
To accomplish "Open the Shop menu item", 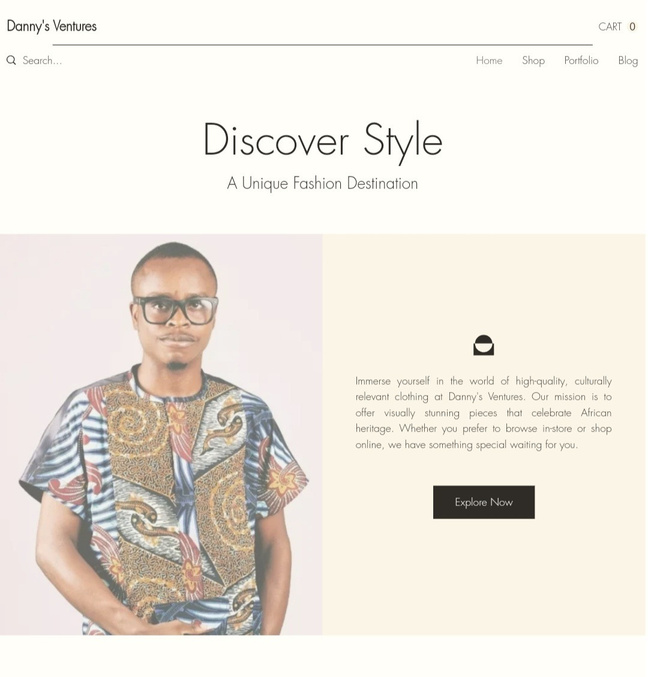I will [533, 60].
